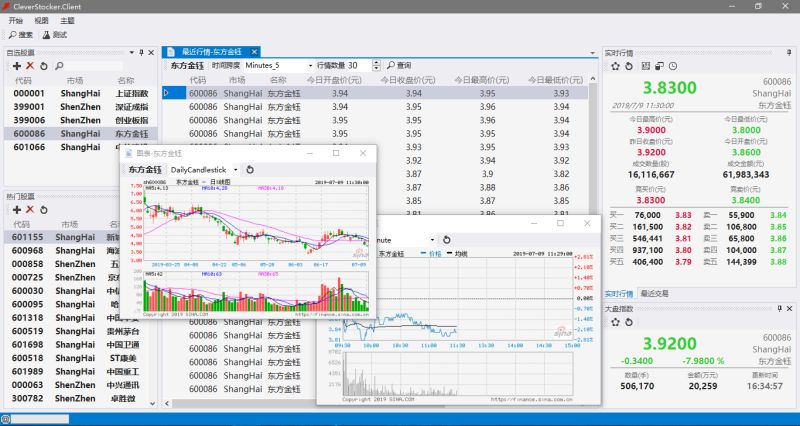Screen dimensions: 800x426
Task: Switch to the 最近交易 tab
Action: tap(655, 294)
